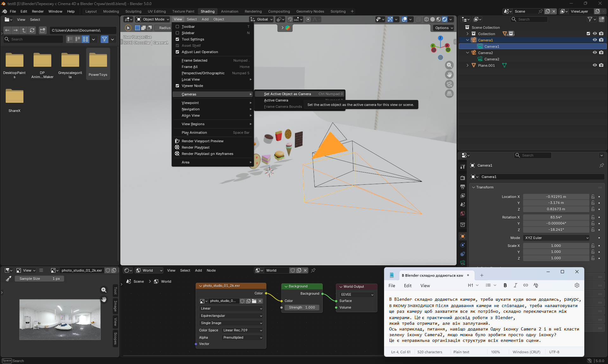Click the pan hand icon in viewport
This screenshot has width=608, height=364.
point(449,75)
